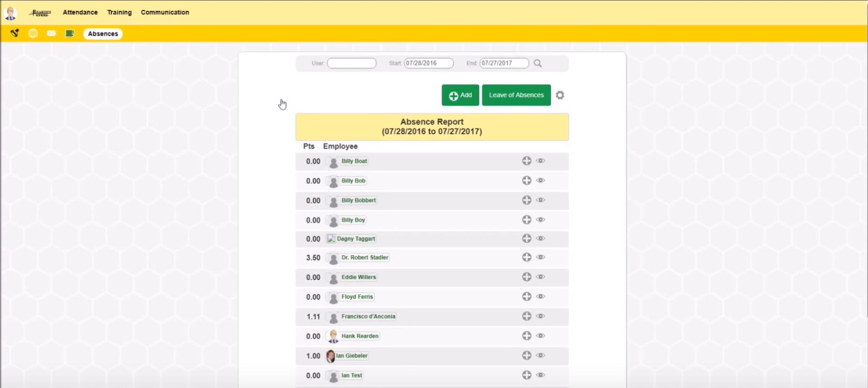Click Hank Rearden's avatar picture

333,336
